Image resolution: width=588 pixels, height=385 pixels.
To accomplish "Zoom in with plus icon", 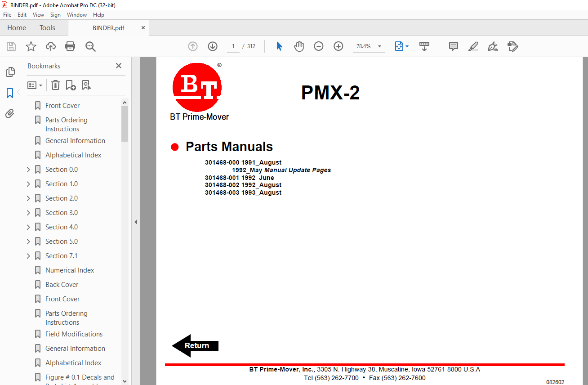I will [339, 46].
